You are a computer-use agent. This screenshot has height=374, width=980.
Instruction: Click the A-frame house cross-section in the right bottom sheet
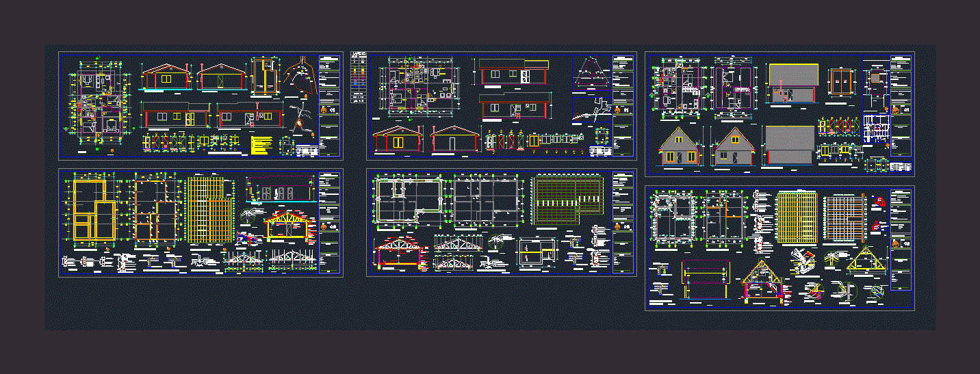(762, 281)
